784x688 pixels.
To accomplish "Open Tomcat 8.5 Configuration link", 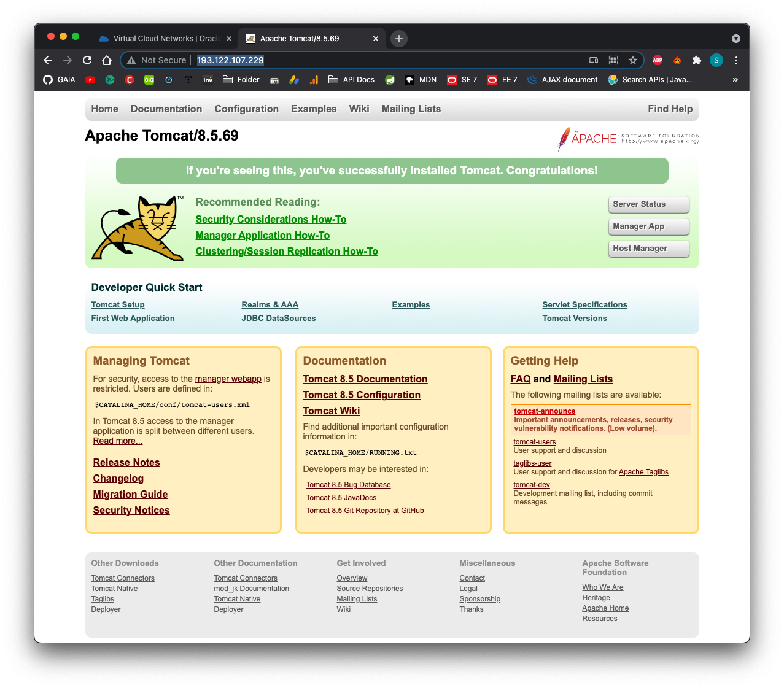I will tap(362, 395).
